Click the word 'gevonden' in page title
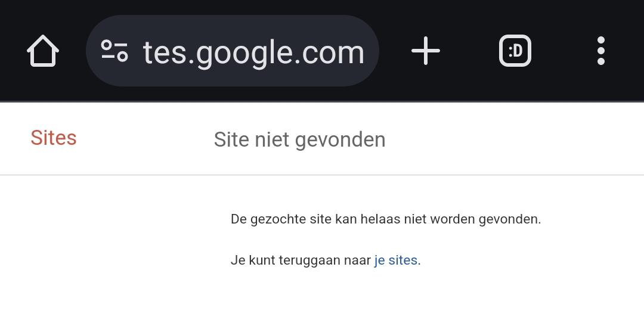 (340, 141)
